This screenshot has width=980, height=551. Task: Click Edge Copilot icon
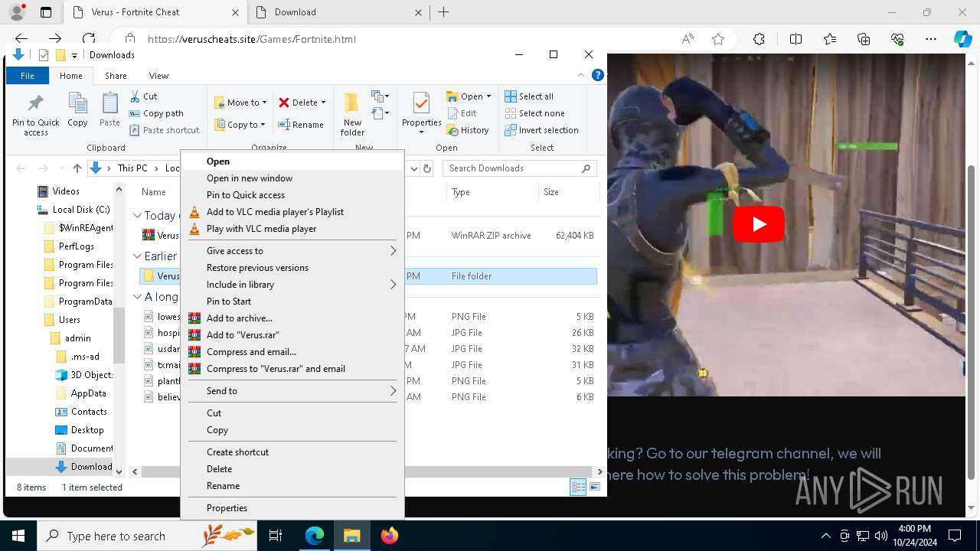pyautogui.click(x=962, y=39)
